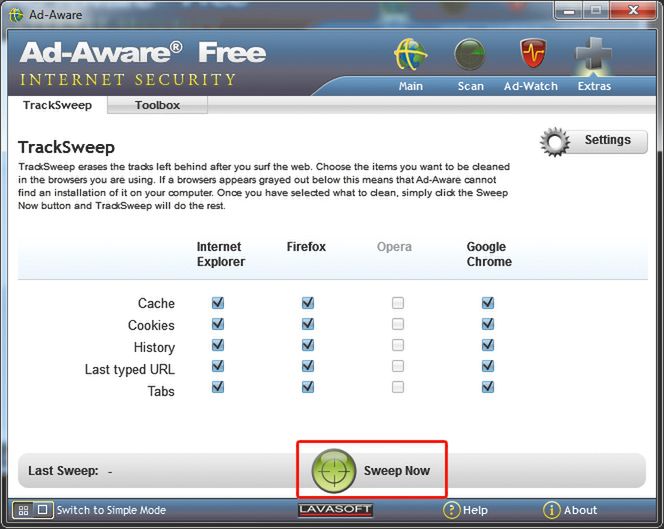The image size is (664, 529).
Task: Click the Firefox column header
Action: click(x=306, y=246)
